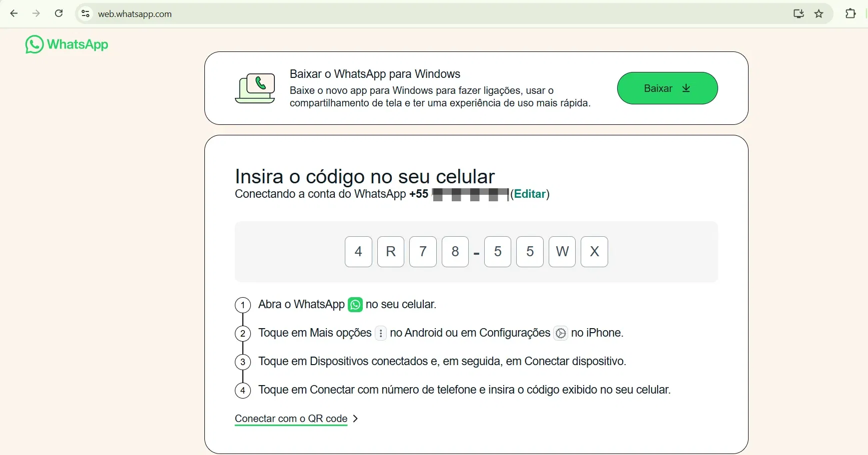868x455 pixels.
Task: Click the green WhatsApp icon in step 1
Action: (x=355, y=305)
